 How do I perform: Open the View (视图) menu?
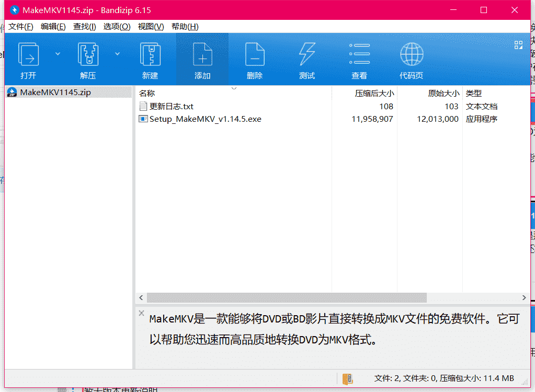point(151,27)
